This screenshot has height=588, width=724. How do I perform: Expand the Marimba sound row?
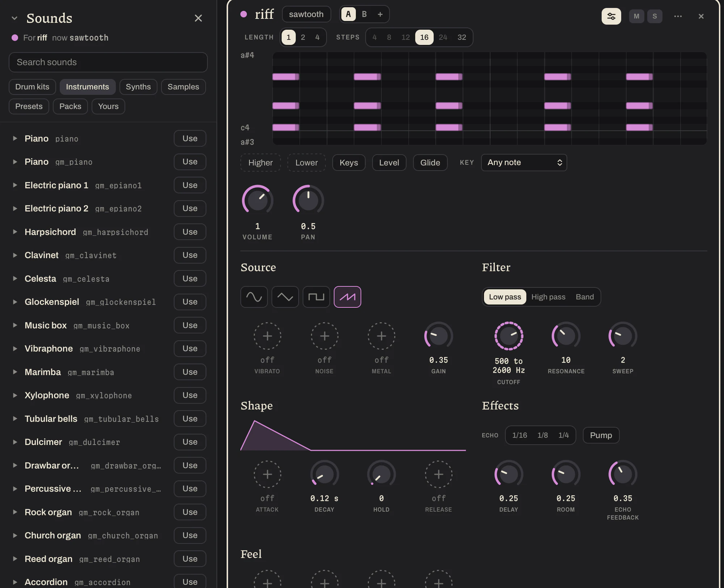coord(15,372)
